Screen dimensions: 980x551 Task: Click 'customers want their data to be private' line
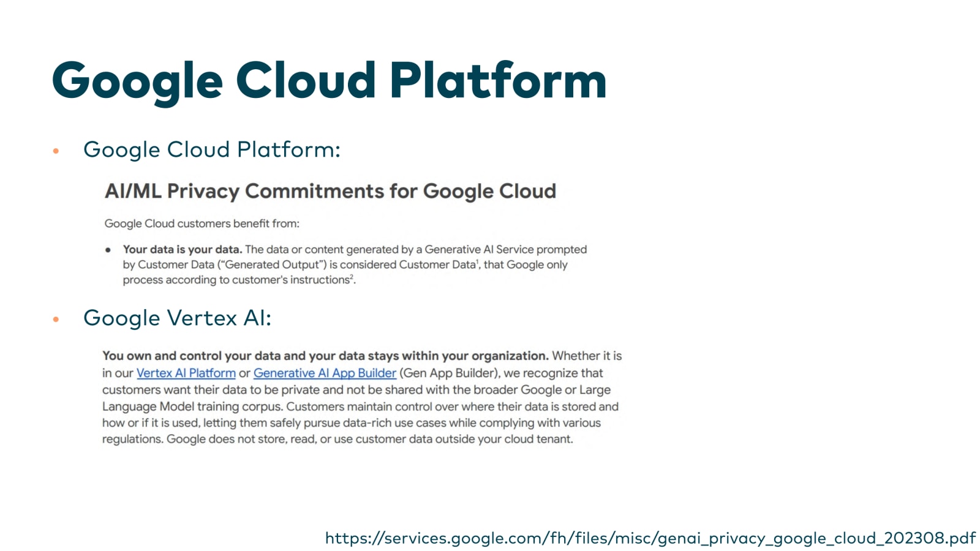click(x=356, y=390)
